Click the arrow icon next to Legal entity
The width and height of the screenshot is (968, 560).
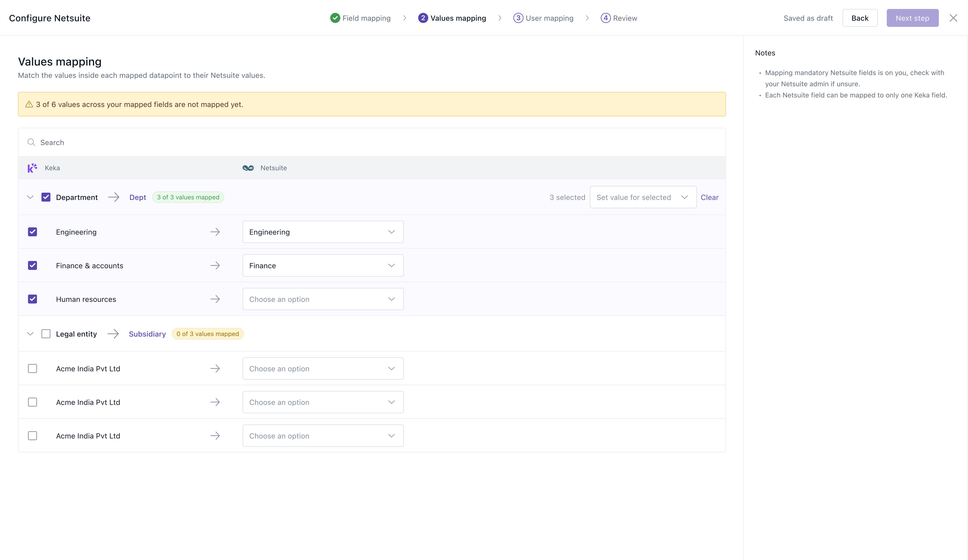coord(113,334)
